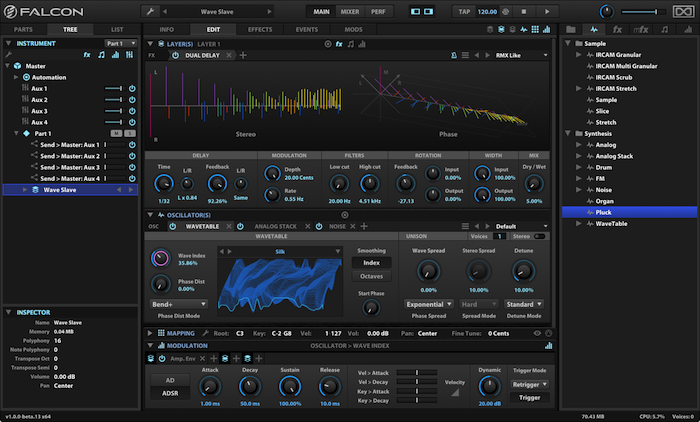Toggle the Dual Delay effect power button
The height and width of the screenshot is (422, 700).
pos(175,55)
